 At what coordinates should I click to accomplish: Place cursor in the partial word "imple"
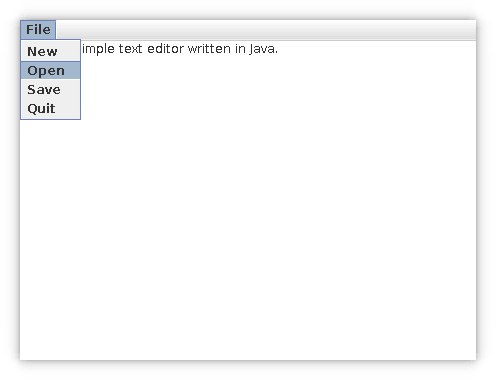98,49
